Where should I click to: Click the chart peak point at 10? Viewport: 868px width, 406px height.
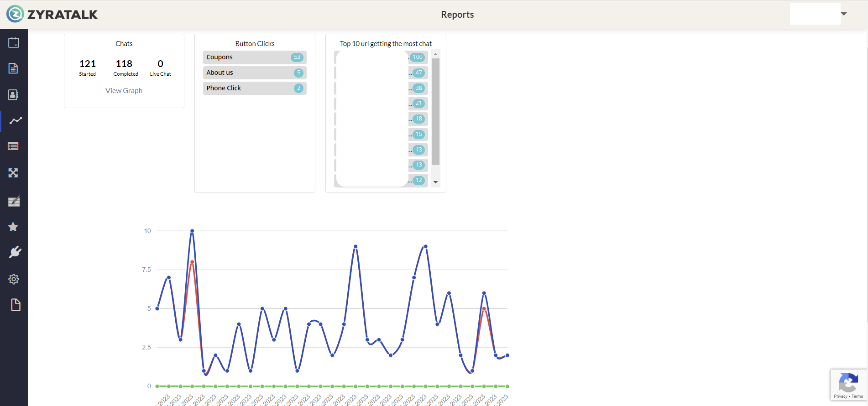coord(192,231)
